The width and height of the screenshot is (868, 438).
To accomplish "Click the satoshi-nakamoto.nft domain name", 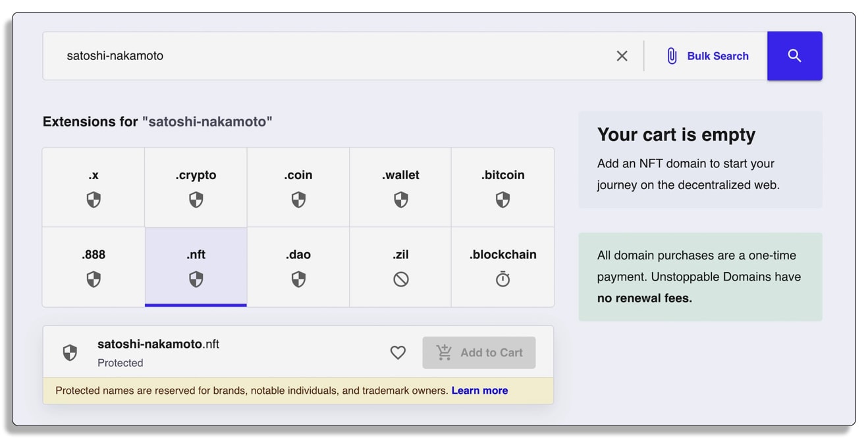I will point(158,344).
